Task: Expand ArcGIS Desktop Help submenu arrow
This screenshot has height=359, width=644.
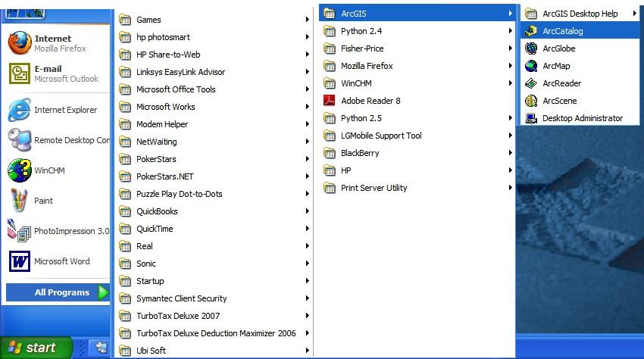Action: click(634, 14)
